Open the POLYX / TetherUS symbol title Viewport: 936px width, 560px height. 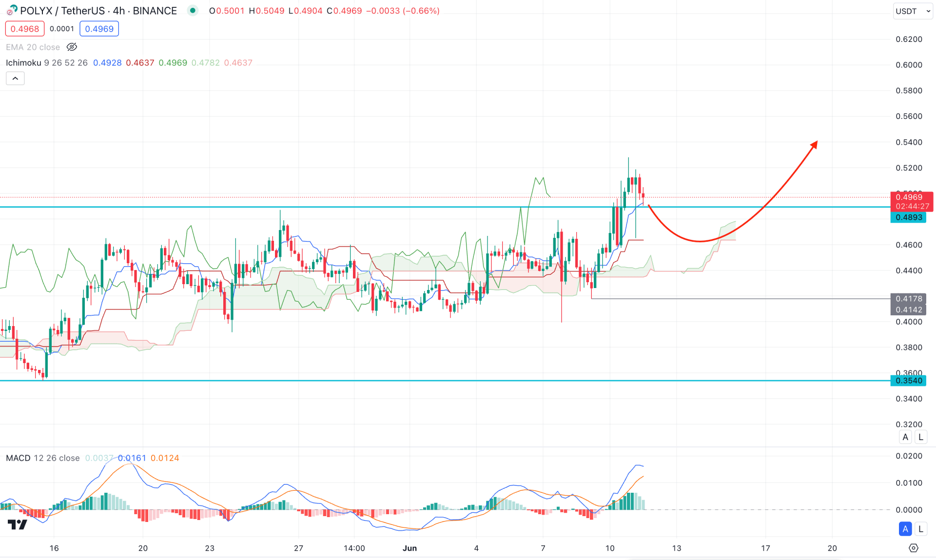coord(98,11)
